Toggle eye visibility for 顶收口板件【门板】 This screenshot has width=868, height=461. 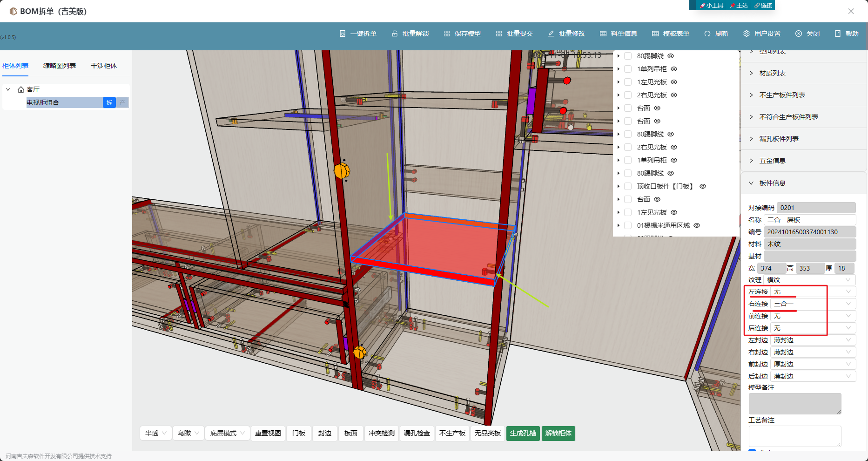point(703,186)
